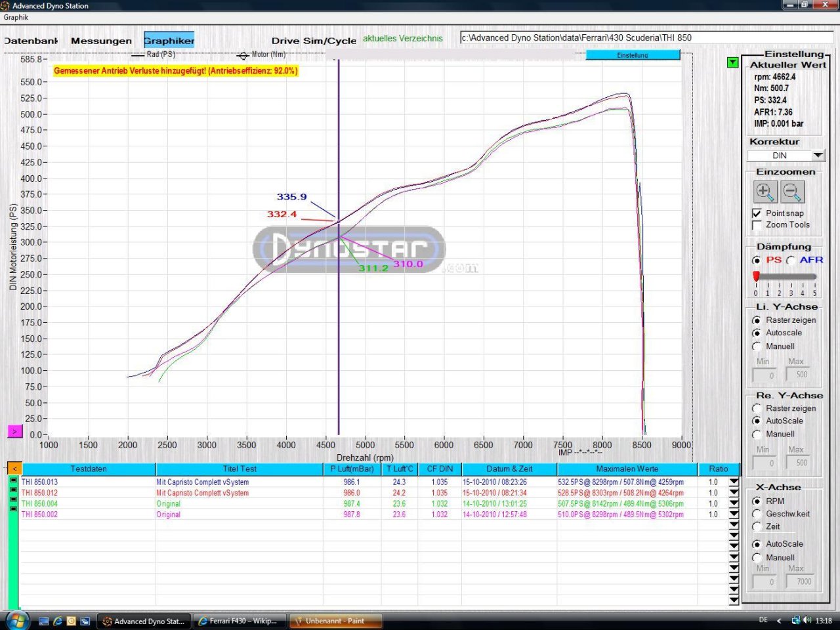840x630 pixels.
Task: Open Internet Explorer from the quick launch bar
Action: click(x=58, y=621)
